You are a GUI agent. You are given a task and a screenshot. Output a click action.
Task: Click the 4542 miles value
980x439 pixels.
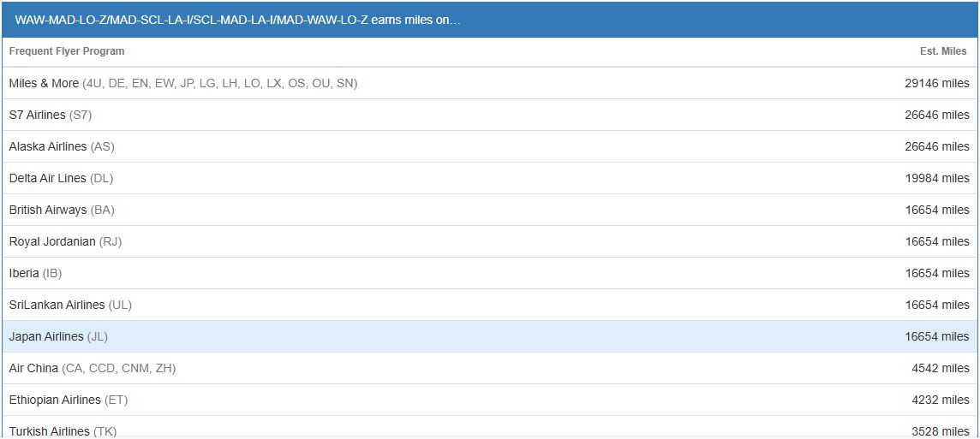[x=940, y=369]
